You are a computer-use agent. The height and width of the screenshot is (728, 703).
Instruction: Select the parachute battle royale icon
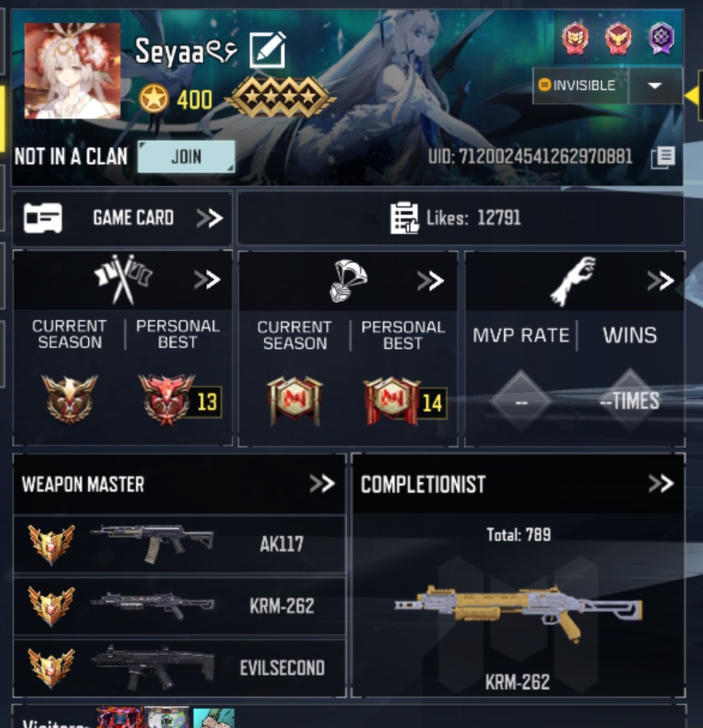tap(348, 281)
